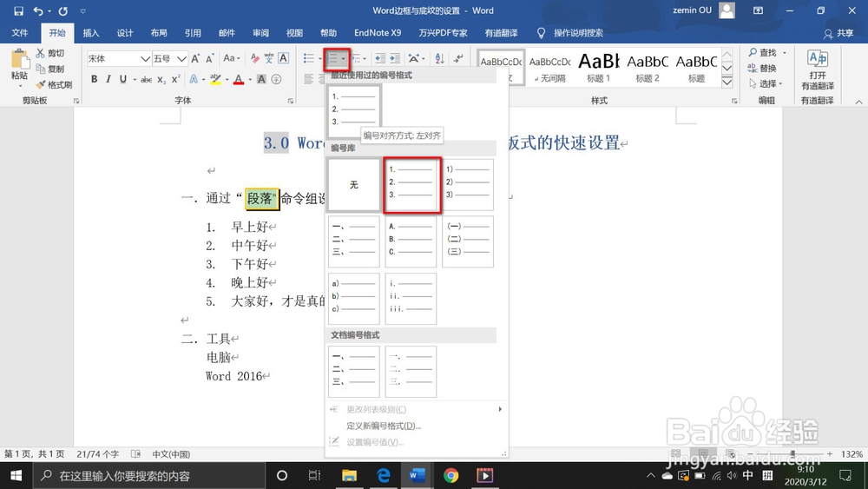This screenshot has width=868, height=489.
Task: Click the 共享 (Share) button
Action: (838, 33)
